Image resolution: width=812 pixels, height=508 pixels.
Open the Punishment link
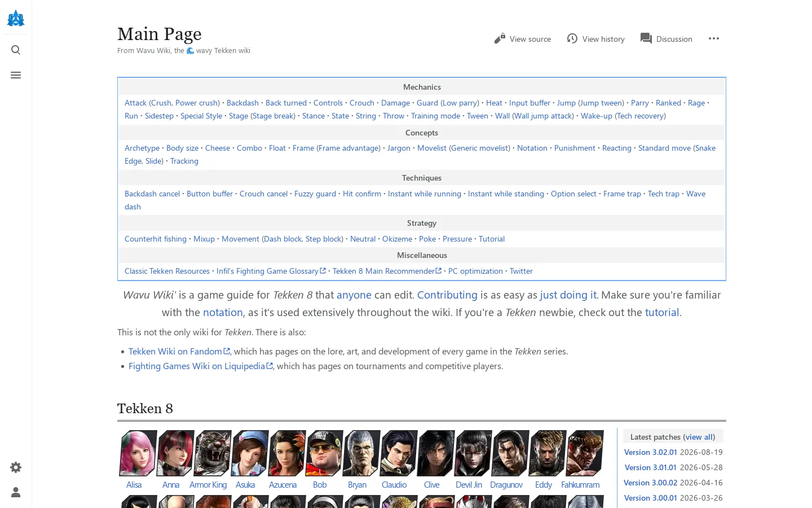point(575,148)
